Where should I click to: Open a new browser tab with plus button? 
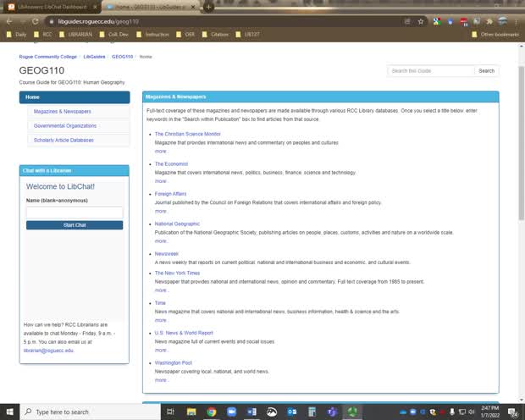point(208,7)
